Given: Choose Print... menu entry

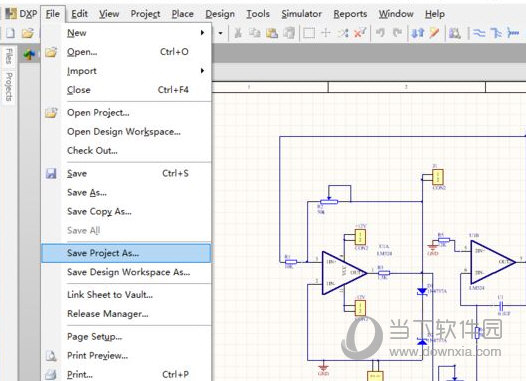Looking at the screenshot, I should pos(126,374).
